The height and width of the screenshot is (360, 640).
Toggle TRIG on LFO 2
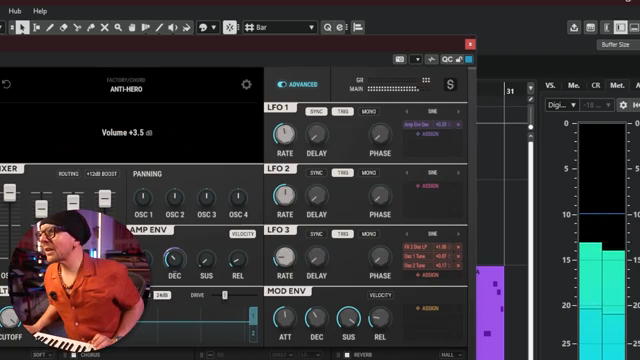342,173
